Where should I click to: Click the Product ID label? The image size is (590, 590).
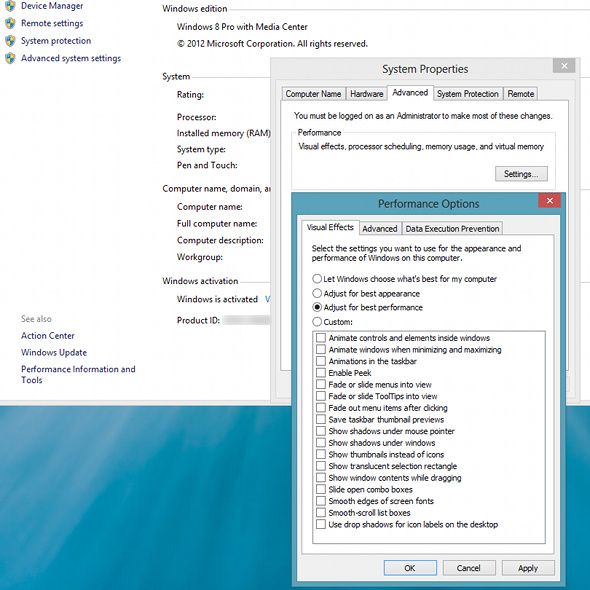198,320
